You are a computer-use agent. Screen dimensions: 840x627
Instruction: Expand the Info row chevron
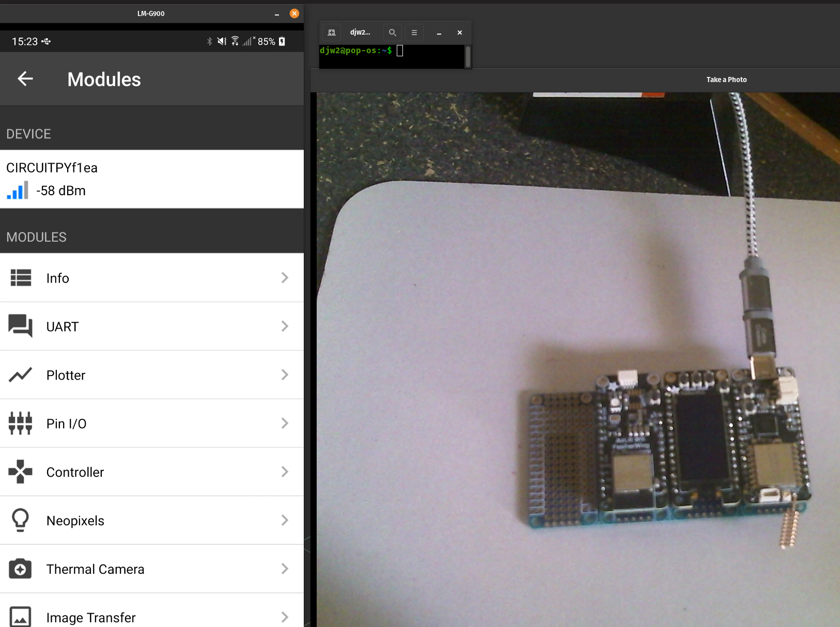click(285, 278)
